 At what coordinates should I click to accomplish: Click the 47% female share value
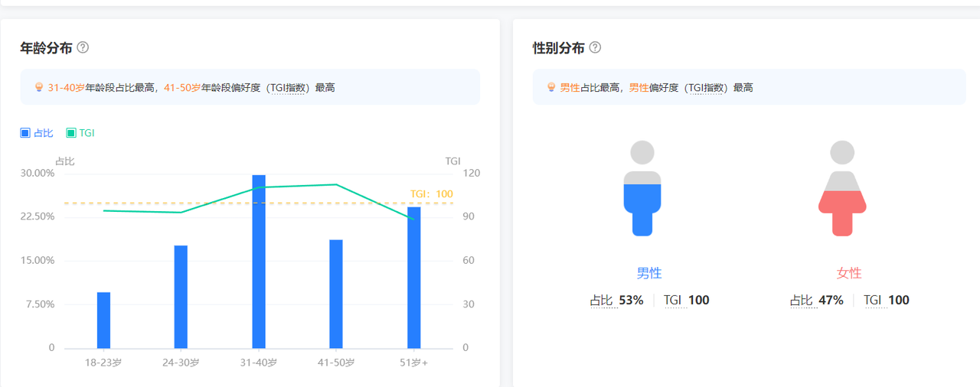point(831,301)
